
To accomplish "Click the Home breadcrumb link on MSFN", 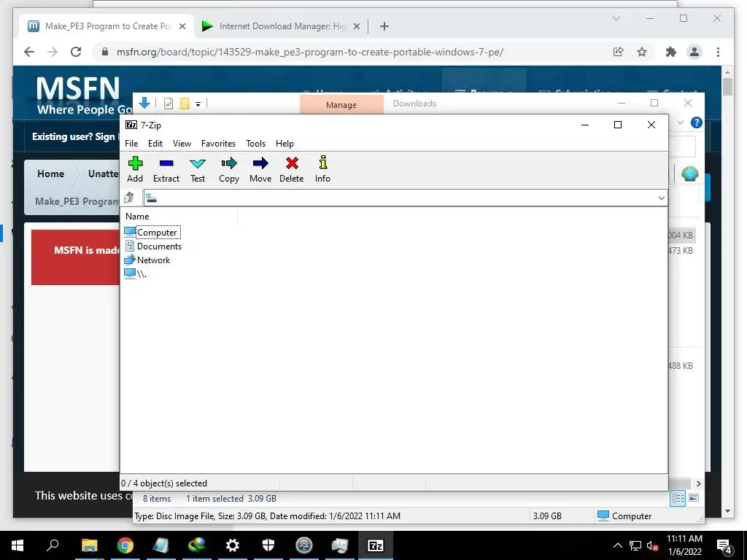I will click(x=50, y=174).
